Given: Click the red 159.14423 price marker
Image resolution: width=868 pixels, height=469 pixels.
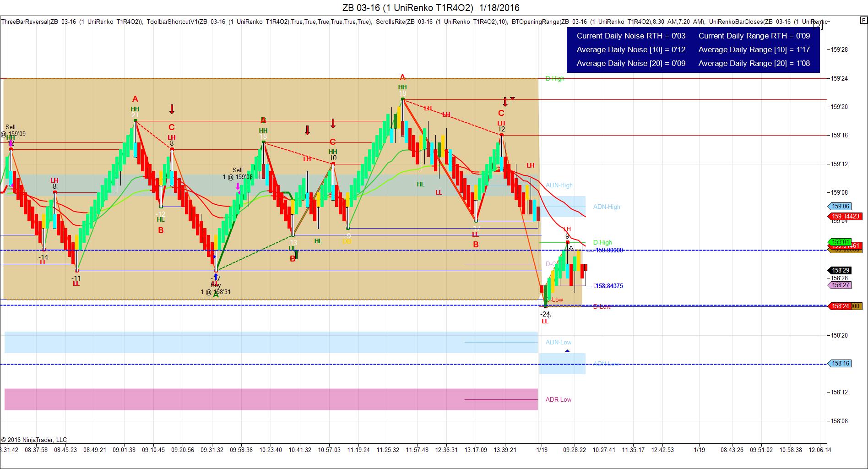Looking at the screenshot, I should click(845, 216).
